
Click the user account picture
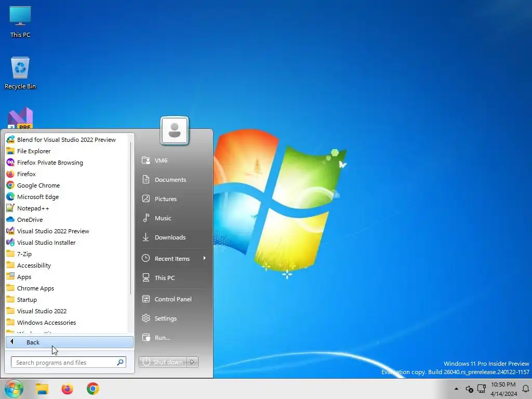coord(175,130)
